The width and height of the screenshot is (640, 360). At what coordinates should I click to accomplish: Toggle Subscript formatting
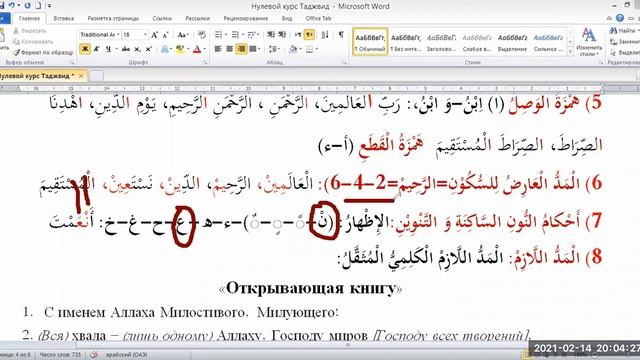coord(138,49)
